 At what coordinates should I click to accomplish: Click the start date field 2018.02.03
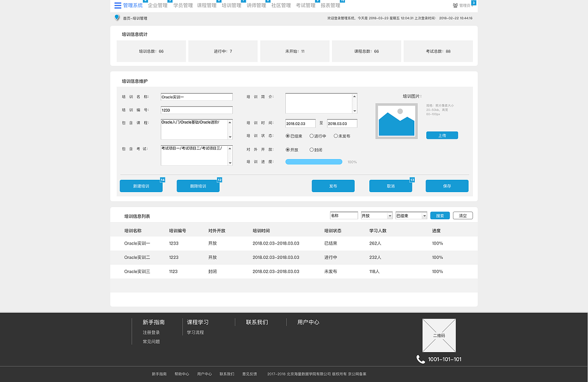(x=300, y=124)
